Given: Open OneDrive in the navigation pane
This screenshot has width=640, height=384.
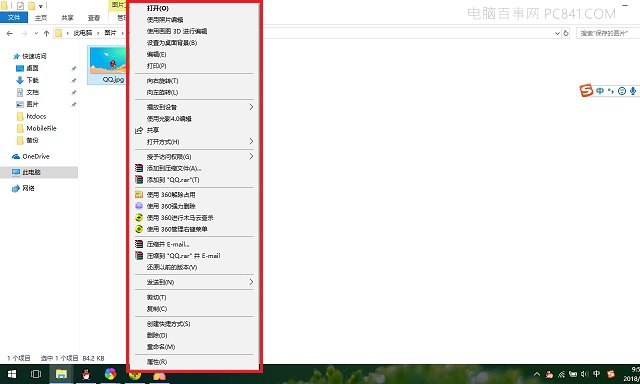Looking at the screenshot, I should 36,156.
